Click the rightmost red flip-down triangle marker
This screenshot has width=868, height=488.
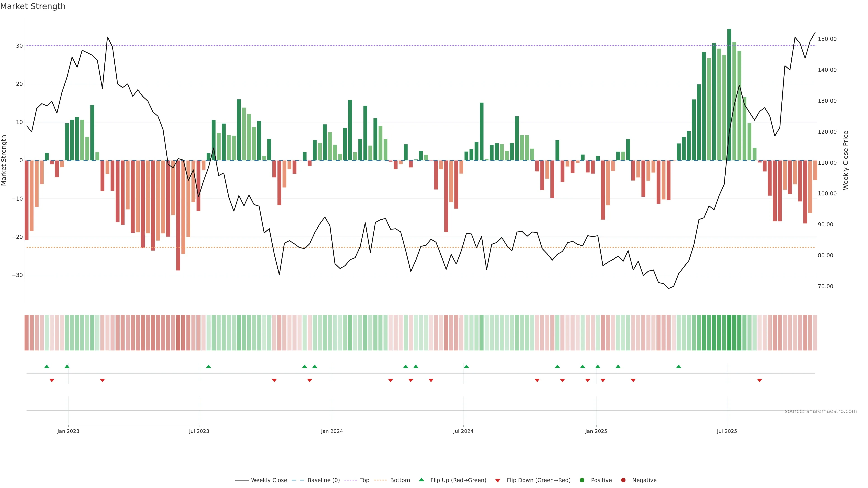point(759,380)
